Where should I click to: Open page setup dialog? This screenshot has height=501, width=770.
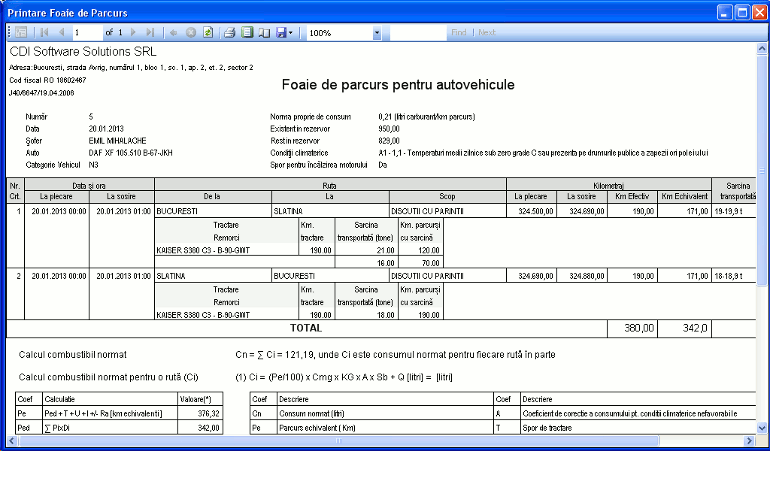coord(264,32)
